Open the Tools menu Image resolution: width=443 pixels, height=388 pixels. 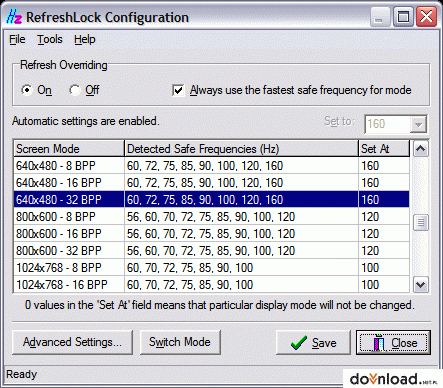[50, 39]
